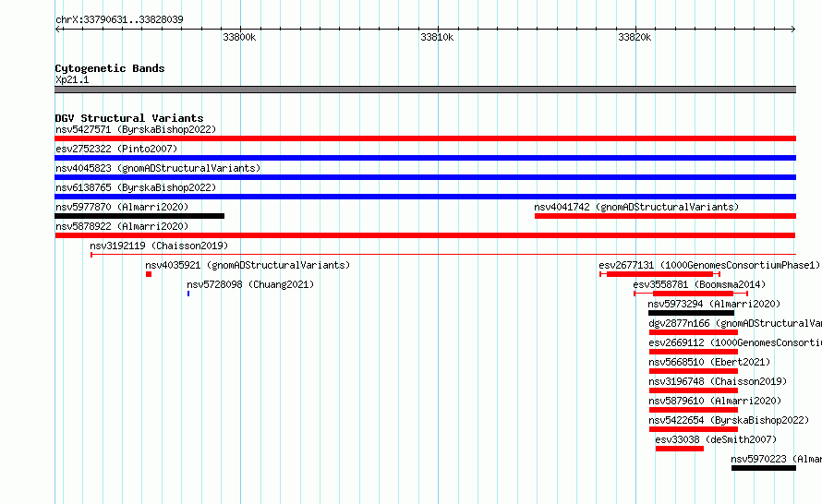Open nsv3196748 (Chaisson2019) label
This screenshot has height=504, width=822.
pos(718,381)
